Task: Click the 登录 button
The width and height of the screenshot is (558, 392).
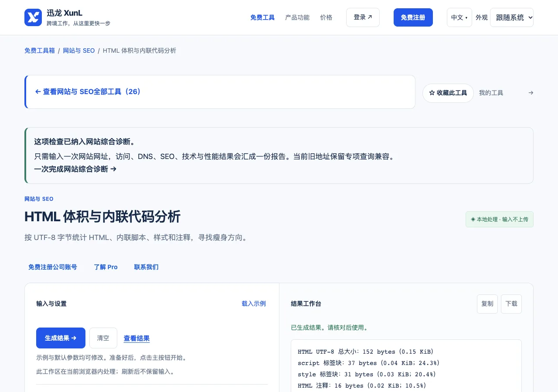Action: (363, 17)
